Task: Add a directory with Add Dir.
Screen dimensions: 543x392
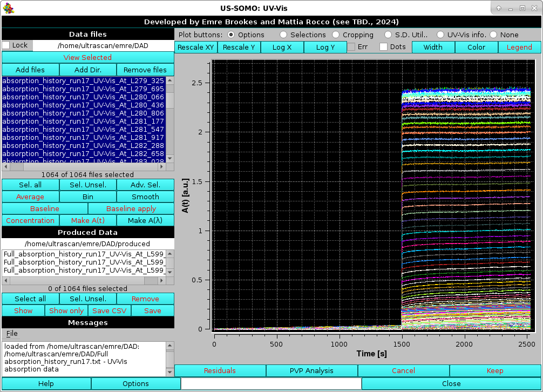Action: (87, 69)
